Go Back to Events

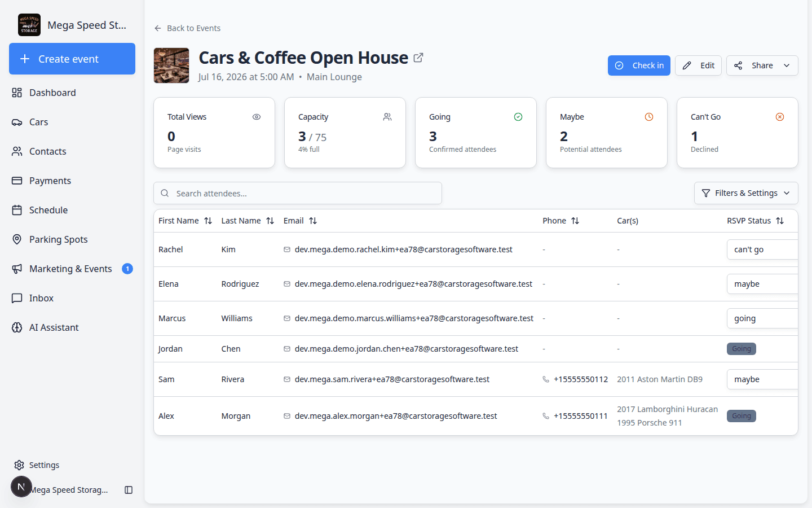click(x=187, y=28)
